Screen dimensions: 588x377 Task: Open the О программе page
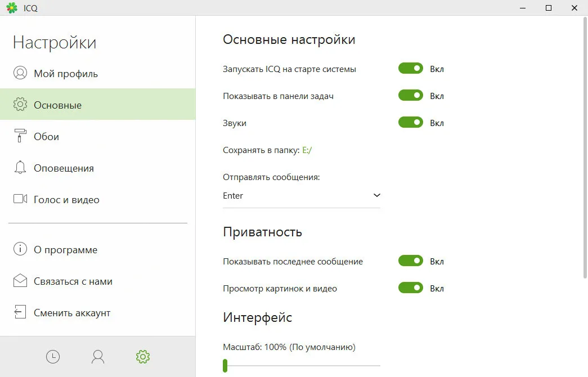[97, 249]
